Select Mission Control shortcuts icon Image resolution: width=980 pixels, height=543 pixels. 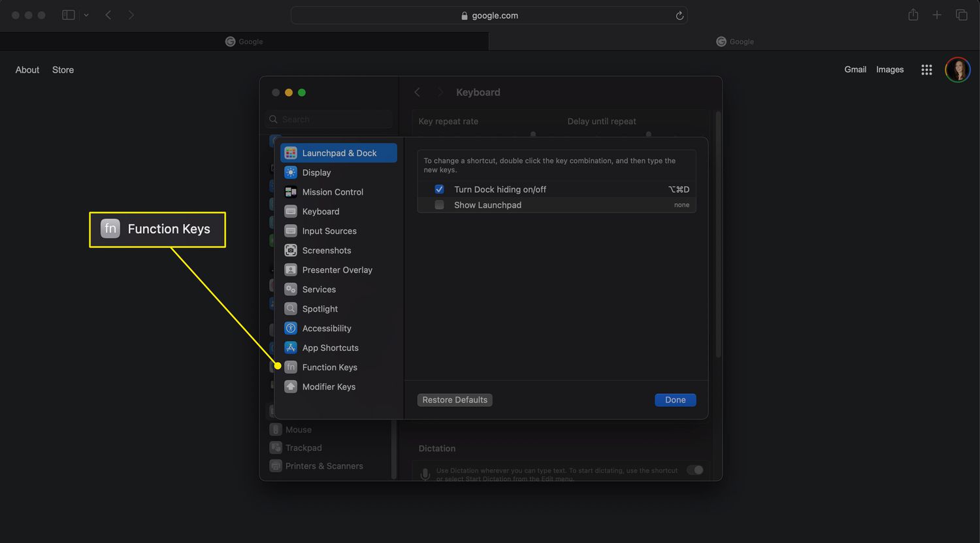click(x=291, y=192)
